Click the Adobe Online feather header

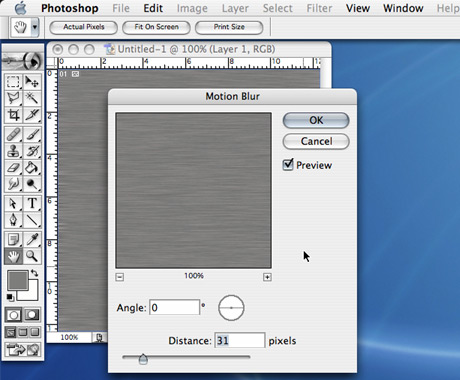23,60
